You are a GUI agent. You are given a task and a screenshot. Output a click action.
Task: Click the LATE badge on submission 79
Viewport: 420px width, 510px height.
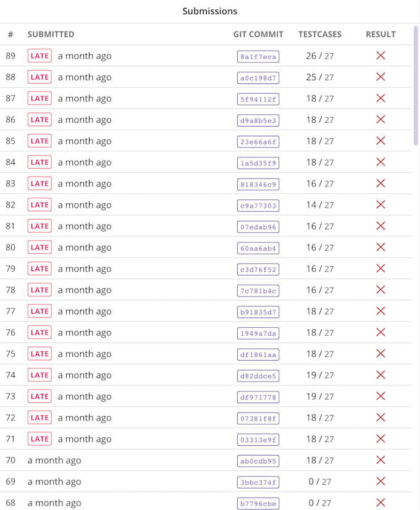tap(40, 269)
